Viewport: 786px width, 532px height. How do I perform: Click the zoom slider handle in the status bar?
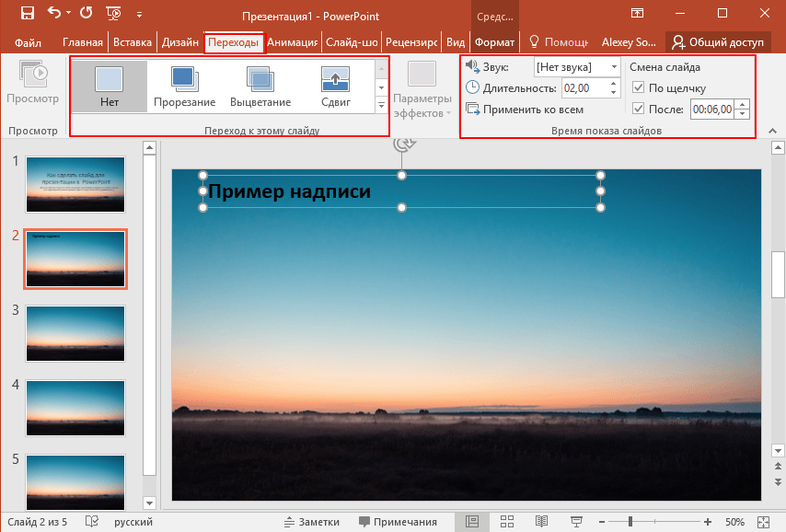(x=630, y=522)
